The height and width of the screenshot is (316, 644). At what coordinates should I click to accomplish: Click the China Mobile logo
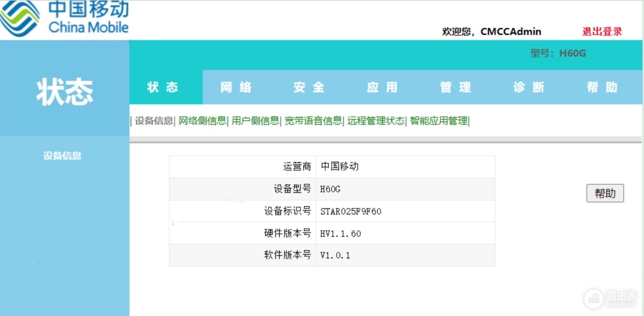click(x=64, y=18)
